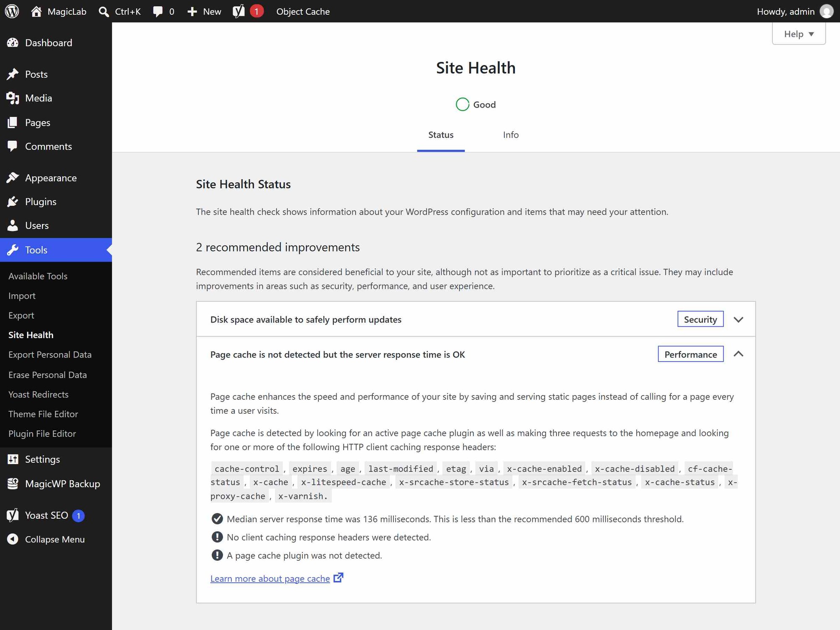Click the MagicLab home icon
840x630 pixels.
pos(37,11)
